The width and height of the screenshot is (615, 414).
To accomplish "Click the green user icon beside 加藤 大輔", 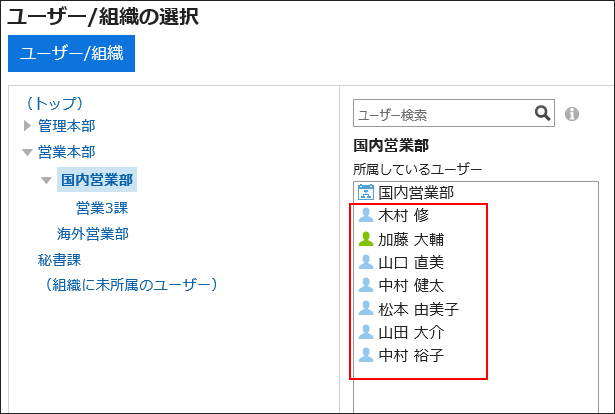I will pyautogui.click(x=366, y=239).
